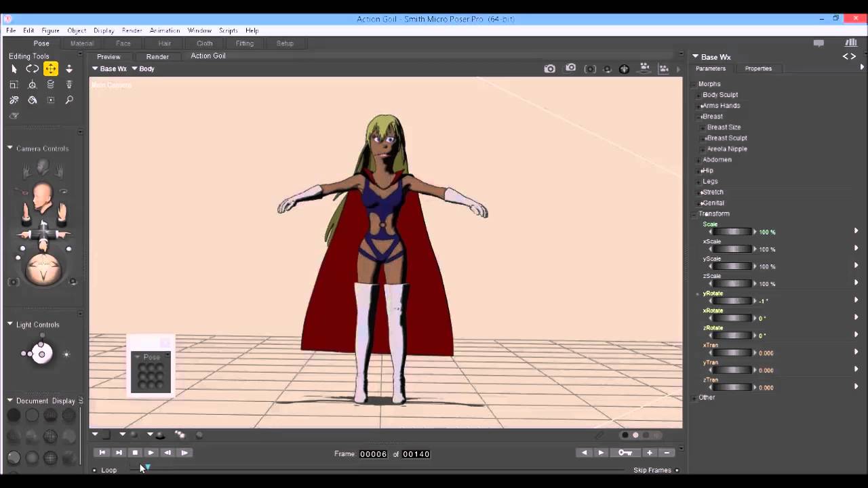Play the animation

(151, 453)
